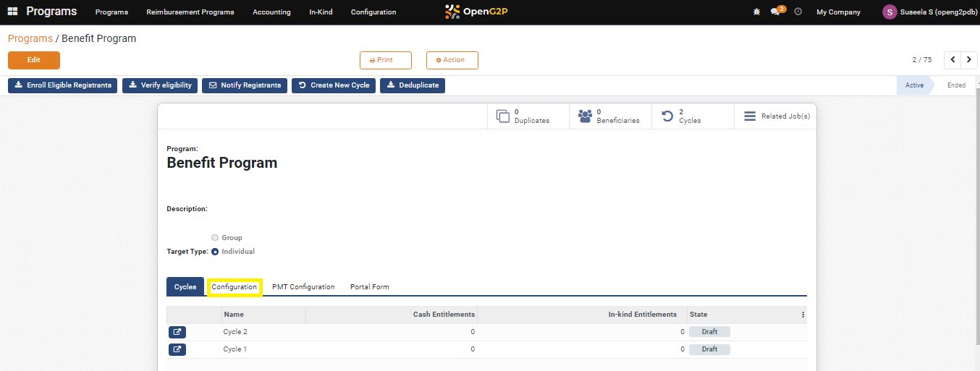This screenshot has height=371, width=980.
Task: Click the Duplicates stat icon
Action: [x=503, y=116]
